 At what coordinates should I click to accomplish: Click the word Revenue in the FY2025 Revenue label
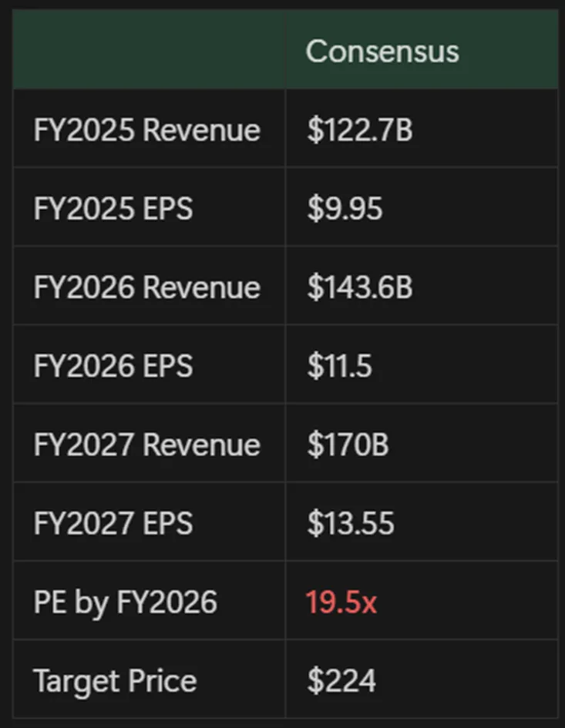pyautogui.click(x=202, y=130)
